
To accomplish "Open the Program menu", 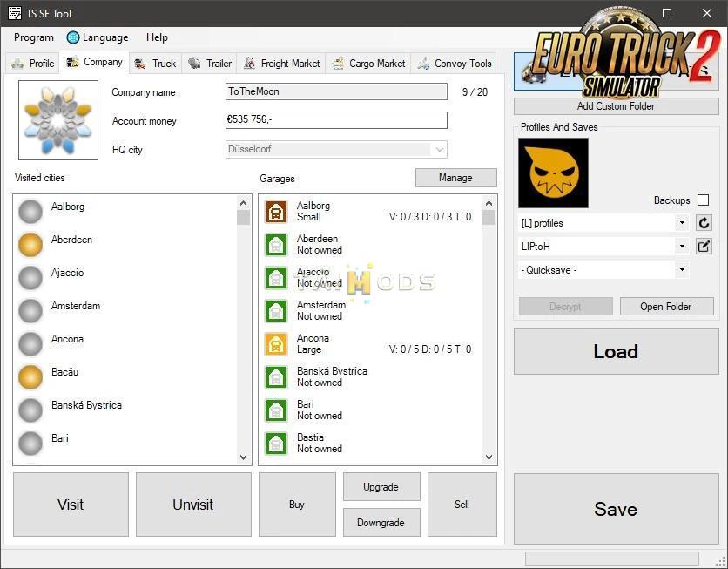I will [x=34, y=37].
